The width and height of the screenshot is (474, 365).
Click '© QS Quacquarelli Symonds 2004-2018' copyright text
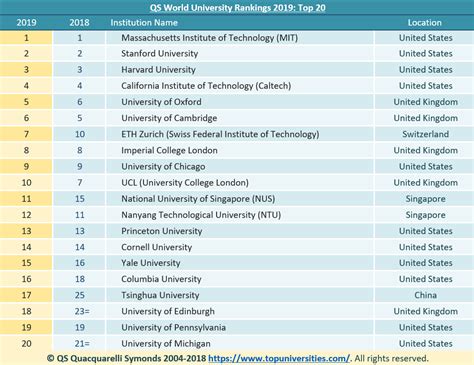point(126,358)
